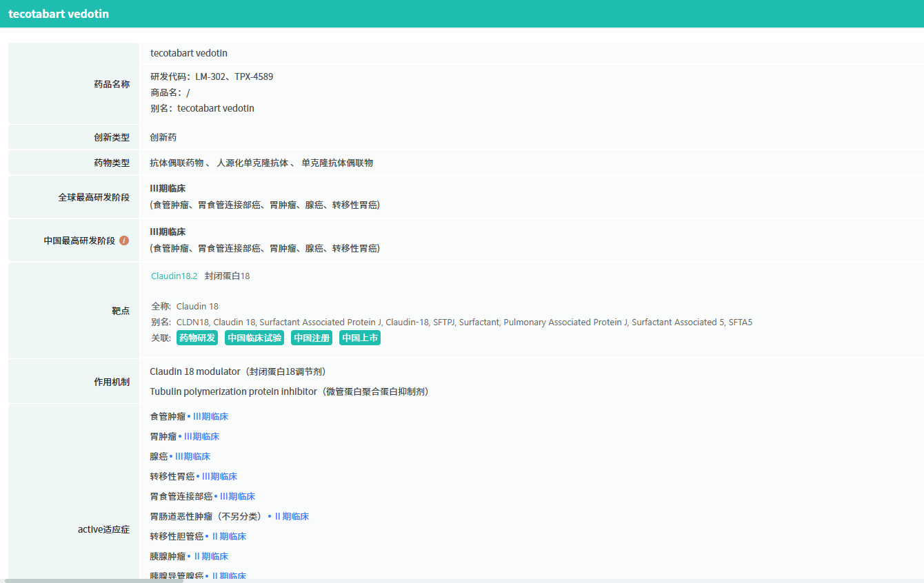The height and width of the screenshot is (583, 924).
Task: Open III期临床 link for 胃食管连接部癌
Action: pyautogui.click(x=237, y=497)
